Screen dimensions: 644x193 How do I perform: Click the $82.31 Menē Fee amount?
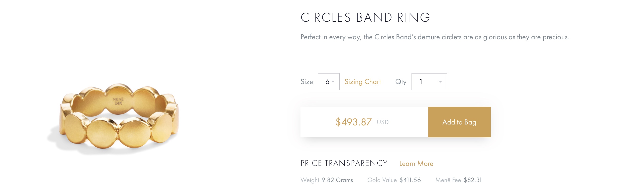tap(473, 180)
